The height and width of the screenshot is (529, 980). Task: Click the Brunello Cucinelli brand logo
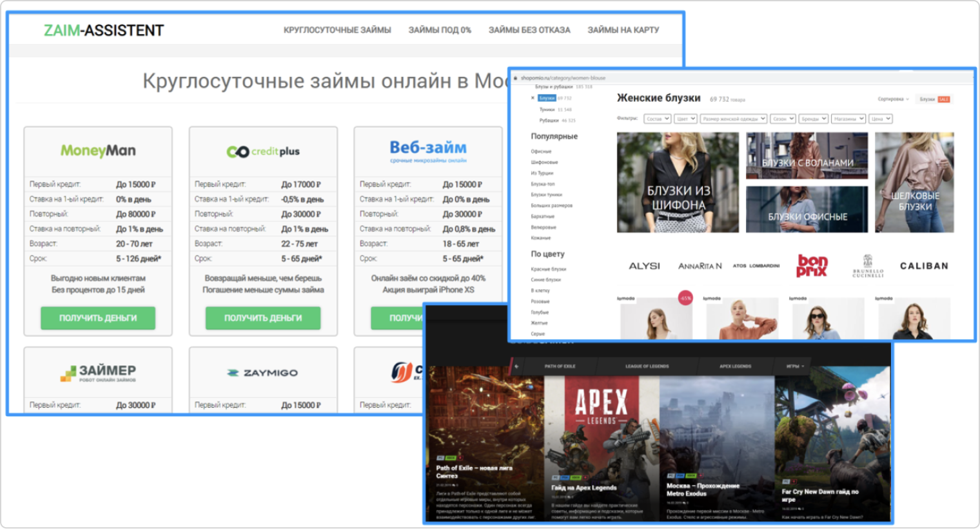(868, 266)
